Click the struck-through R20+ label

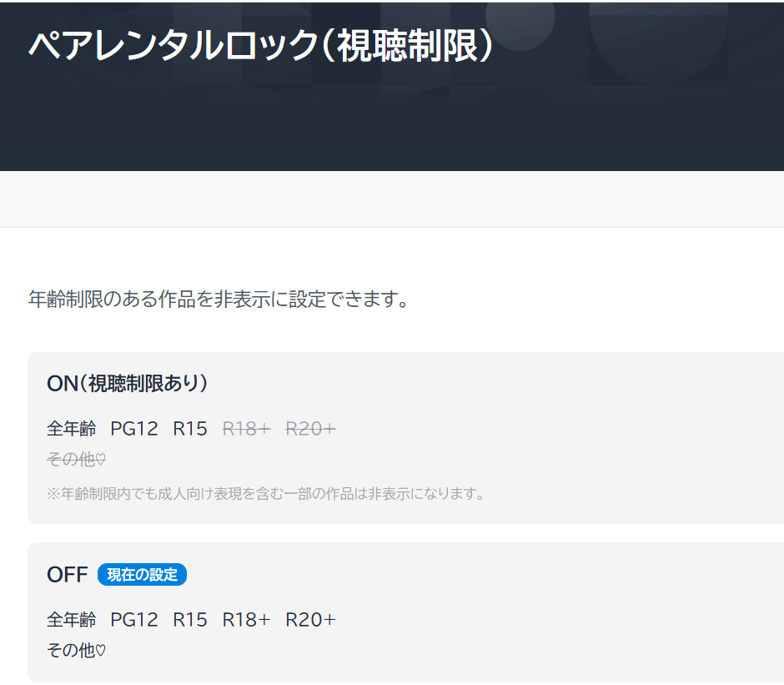[x=310, y=429]
